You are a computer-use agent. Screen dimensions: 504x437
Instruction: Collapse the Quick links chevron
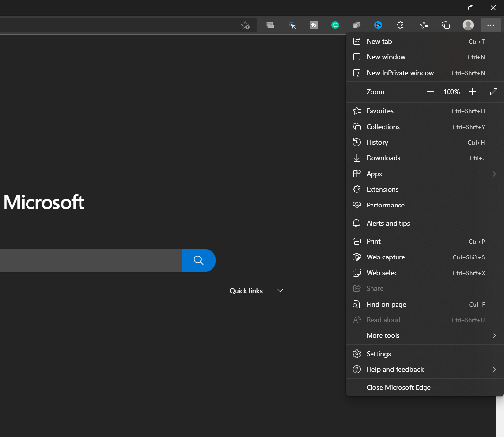tap(280, 291)
